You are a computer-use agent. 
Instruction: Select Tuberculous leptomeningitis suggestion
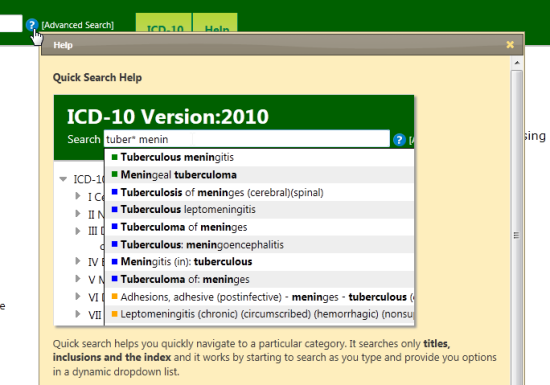pyautogui.click(x=259, y=209)
